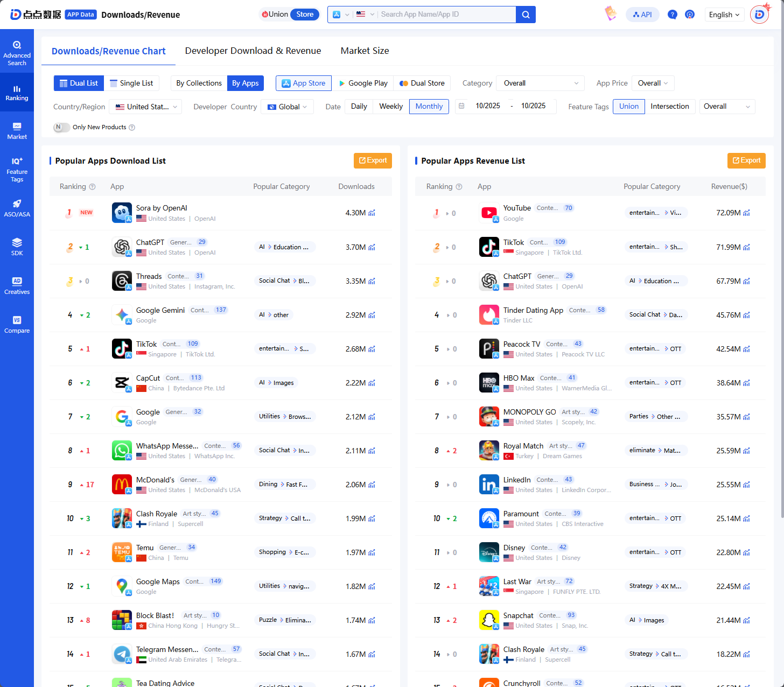Open the ASO/ASA sidebar section

click(17, 208)
